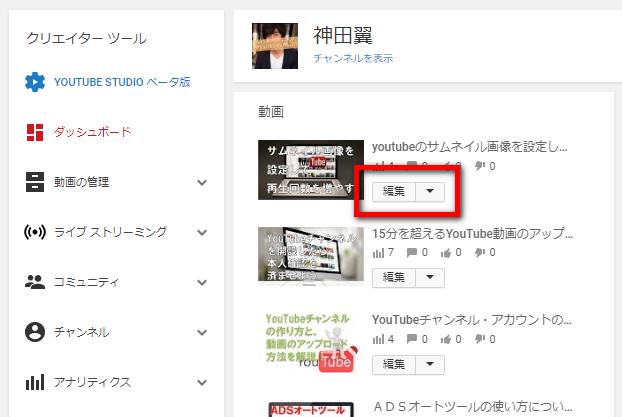This screenshot has height=417, width=622.
Task: Open dropdown arrow beside 編集 for youtubeのサムネイル video
Action: [x=430, y=192]
